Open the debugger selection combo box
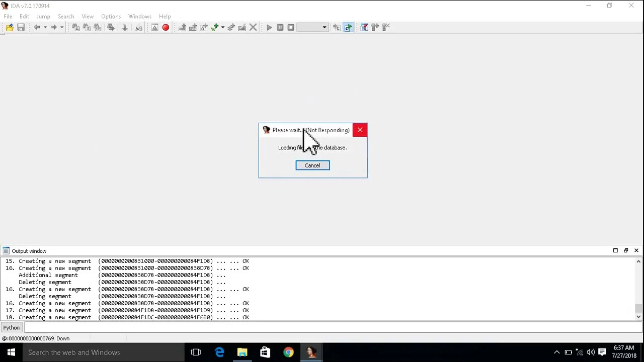The width and height of the screenshot is (644, 362). (x=313, y=28)
